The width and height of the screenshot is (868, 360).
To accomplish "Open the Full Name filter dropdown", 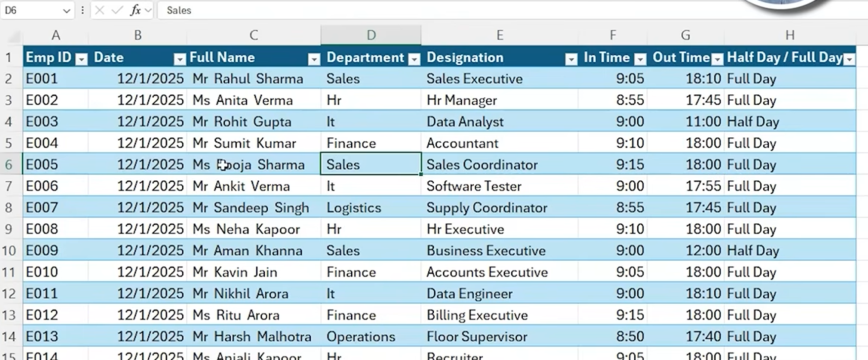I will point(314,59).
